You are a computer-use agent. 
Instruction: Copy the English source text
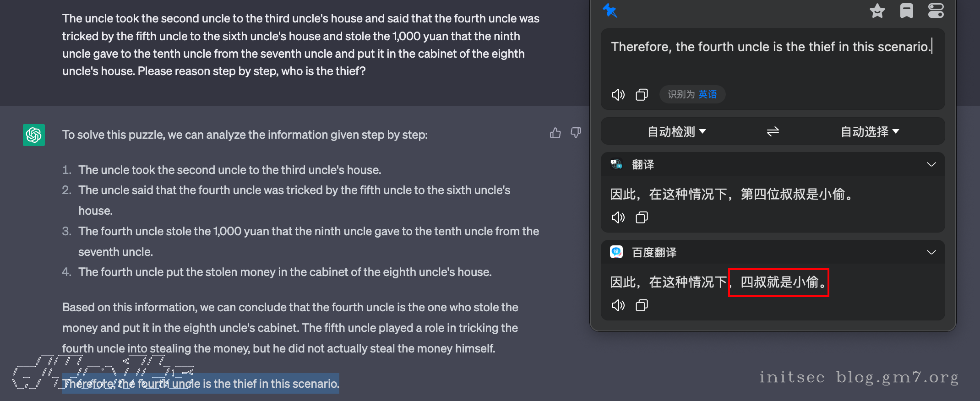[642, 95]
